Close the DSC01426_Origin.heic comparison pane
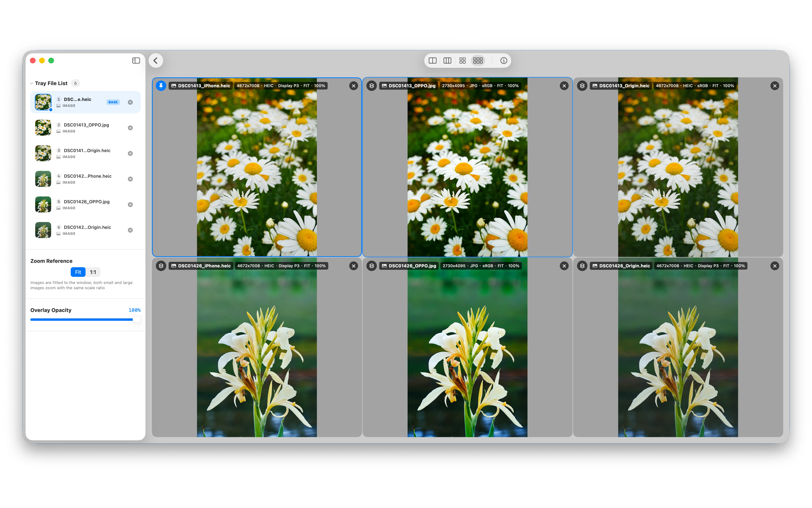 click(x=775, y=265)
